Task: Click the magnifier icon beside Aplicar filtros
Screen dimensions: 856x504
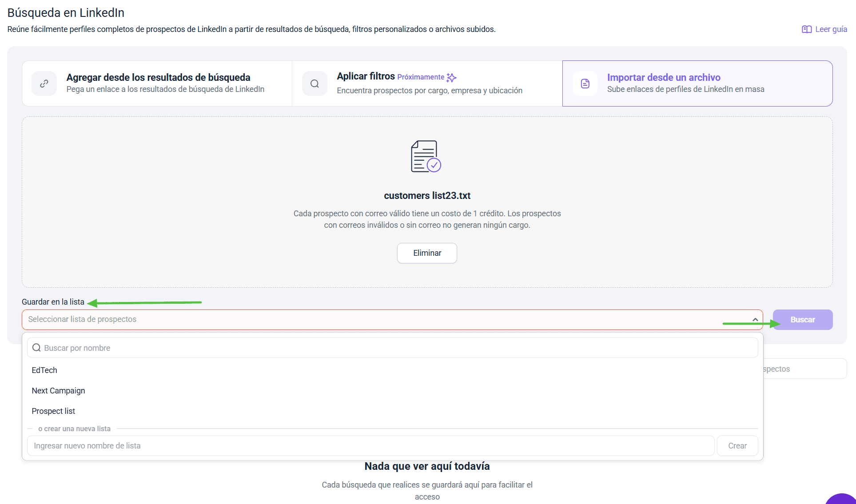Action: 315,83
